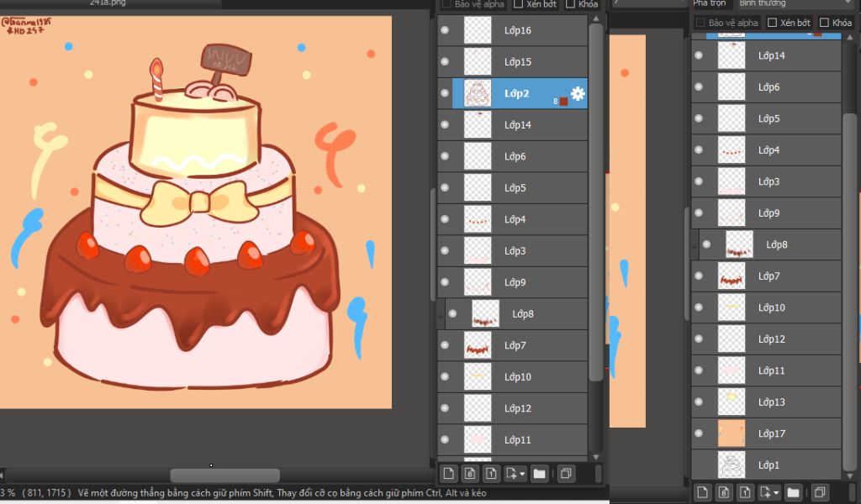Create a layer folder in right layers panel
Screen dimensions: 861x504
point(792,492)
